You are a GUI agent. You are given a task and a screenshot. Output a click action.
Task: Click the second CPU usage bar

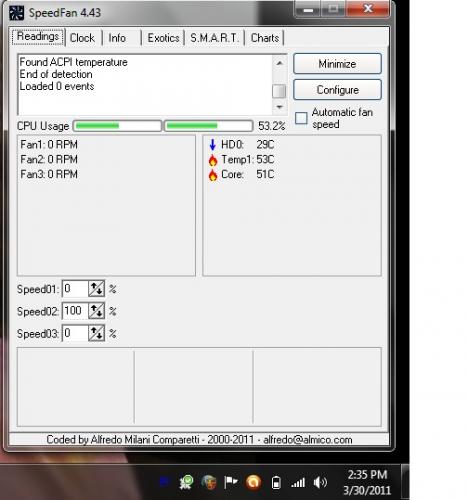pyautogui.click(x=209, y=126)
